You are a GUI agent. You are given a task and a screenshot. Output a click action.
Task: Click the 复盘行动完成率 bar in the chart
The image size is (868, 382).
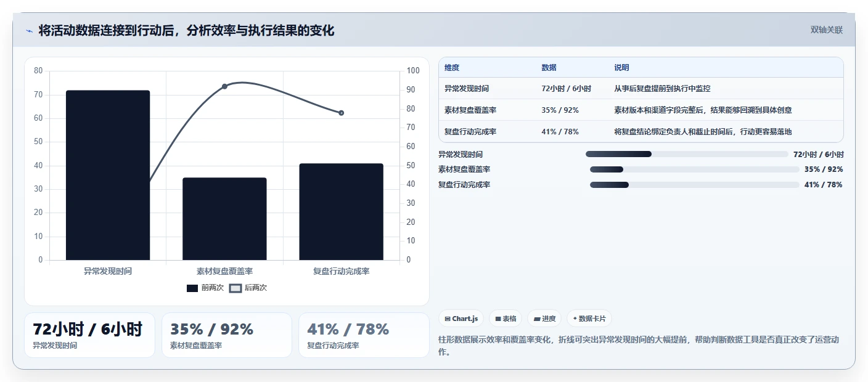click(x=341, y=212)
